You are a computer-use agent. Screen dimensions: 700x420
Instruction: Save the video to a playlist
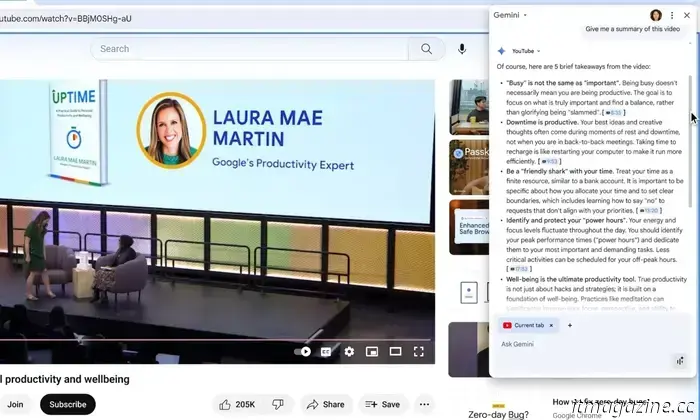click(383, 404)
